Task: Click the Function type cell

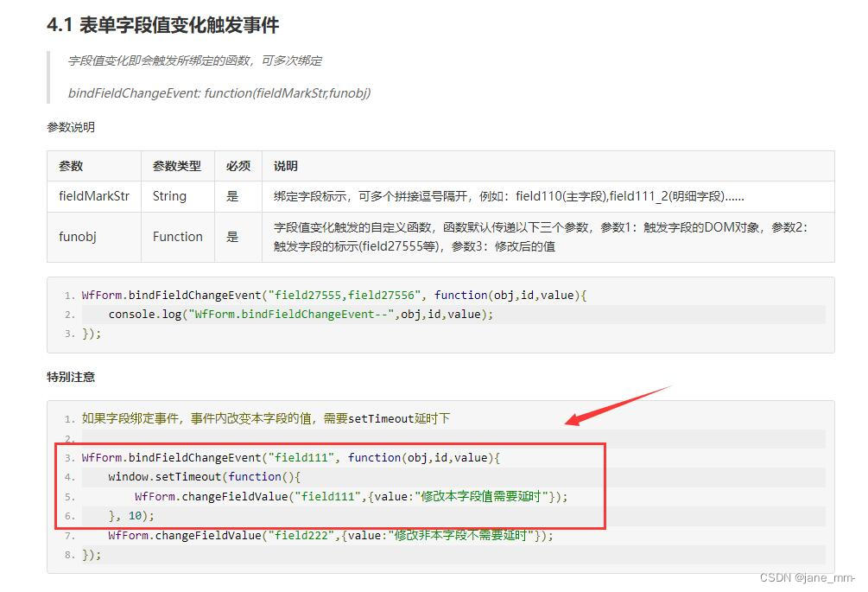Action: 177,237
